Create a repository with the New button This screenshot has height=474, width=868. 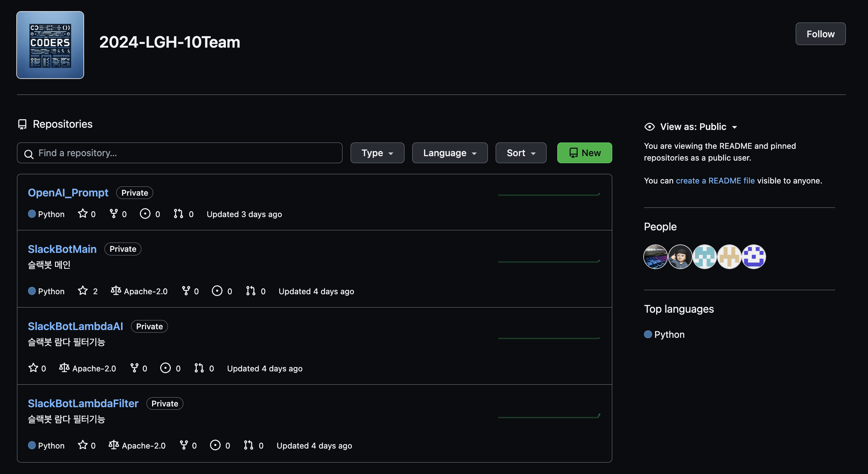click(x=585, y=153)
